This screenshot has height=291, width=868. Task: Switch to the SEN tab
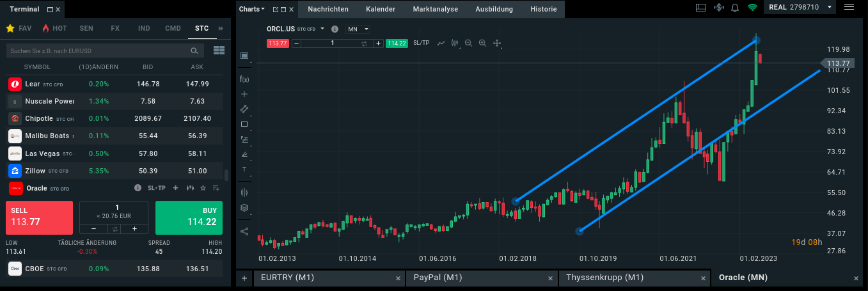(86, 29)
